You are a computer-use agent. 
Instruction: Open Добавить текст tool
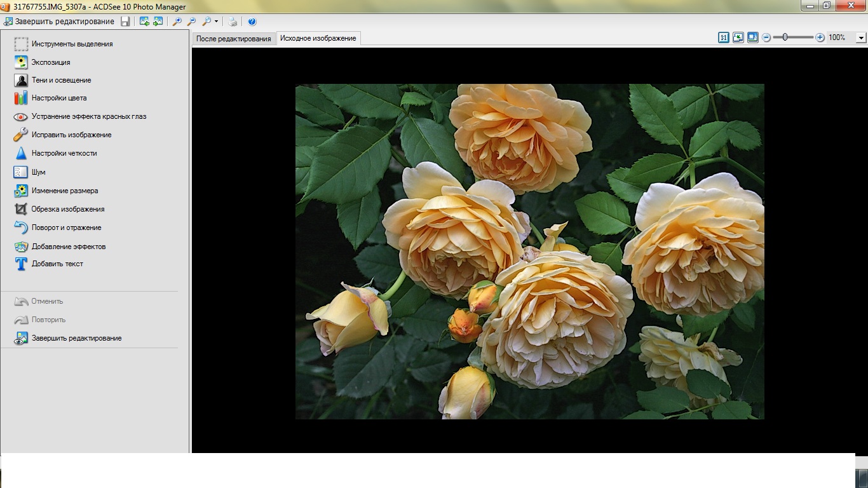tap(57, 264)
